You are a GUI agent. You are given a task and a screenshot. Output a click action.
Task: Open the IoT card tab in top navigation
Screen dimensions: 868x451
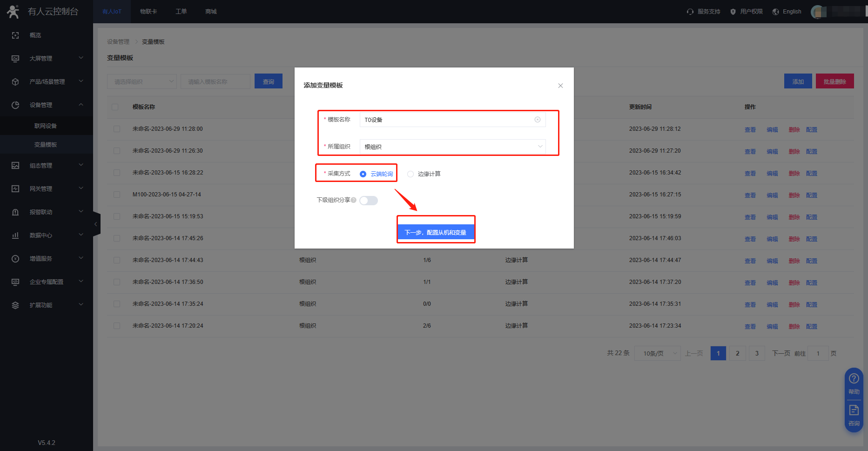[148, 12]
